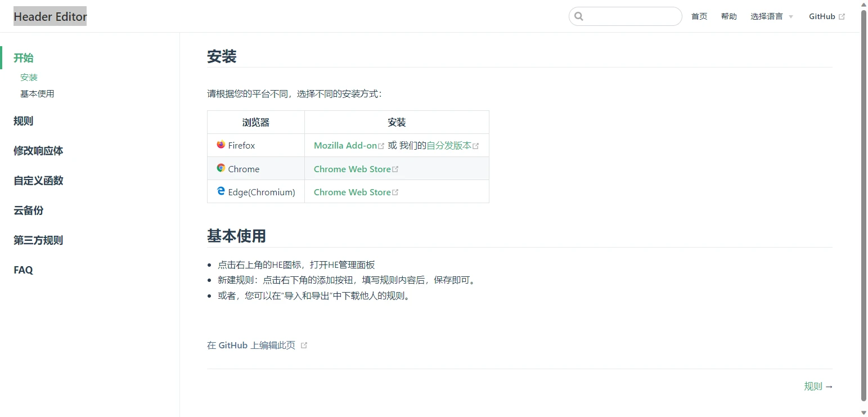The width and height of the screenshot is (868, 417).
Task: Click external link icon after Mozilla Add-on
Action: 381,146
